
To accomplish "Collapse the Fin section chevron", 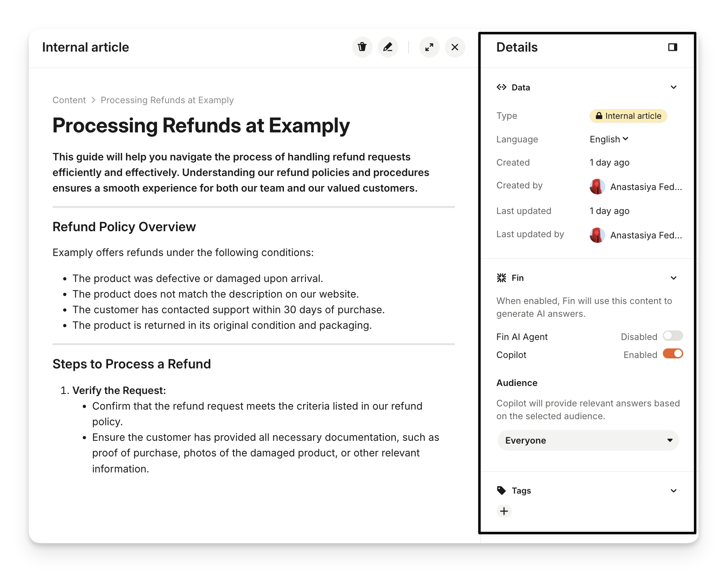I will coord(674,278).
